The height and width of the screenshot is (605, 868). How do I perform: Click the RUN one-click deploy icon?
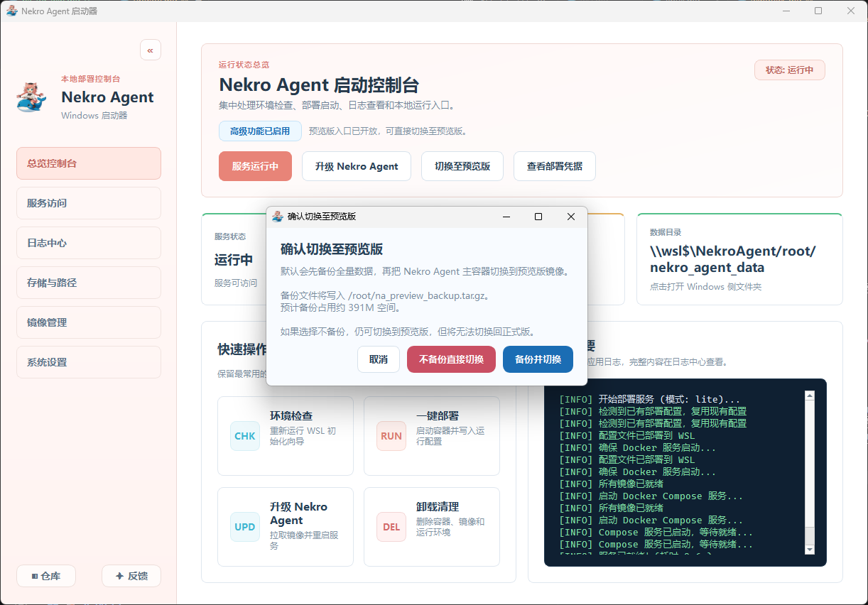pos(391,436)
